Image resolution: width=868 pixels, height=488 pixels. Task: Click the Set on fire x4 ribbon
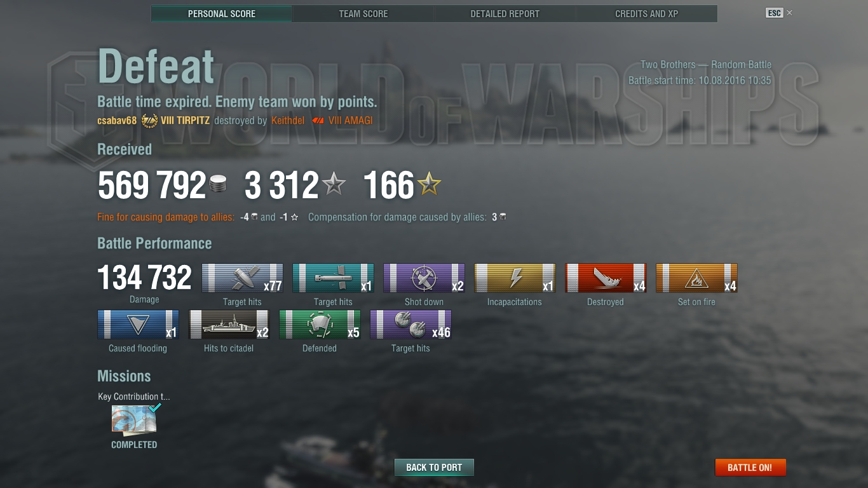(696, 278)
